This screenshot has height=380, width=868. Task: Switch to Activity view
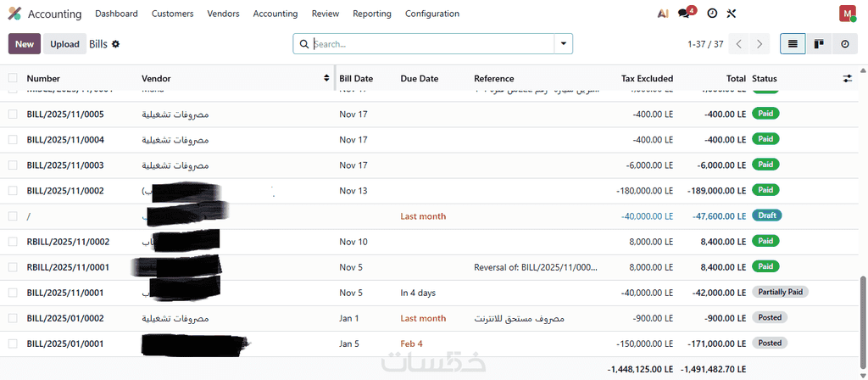click(844, 43)
